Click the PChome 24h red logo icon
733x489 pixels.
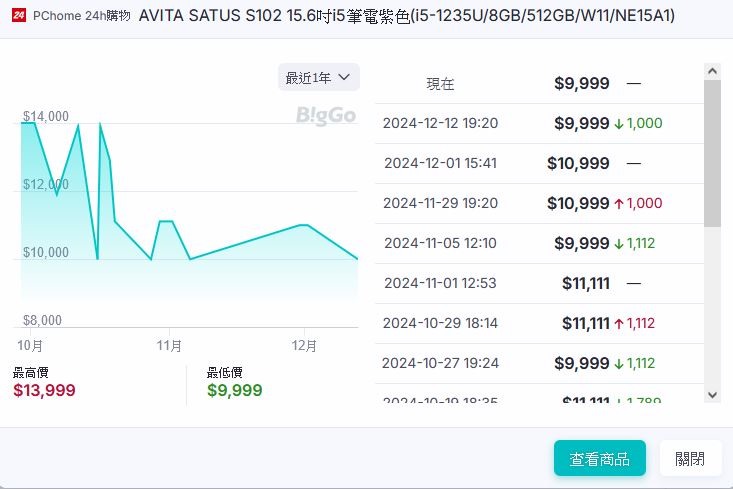tap(19, 15)
